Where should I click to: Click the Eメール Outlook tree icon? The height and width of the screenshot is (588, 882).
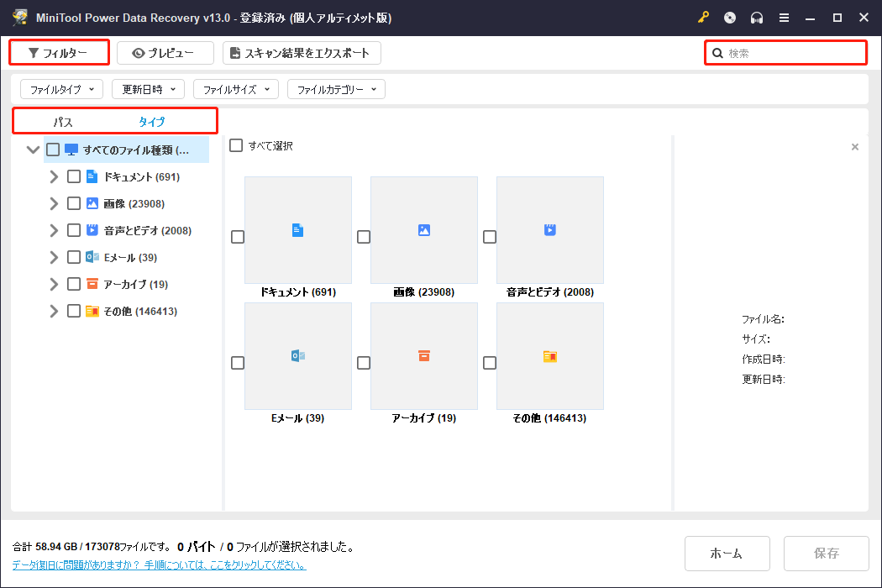click(92, 257)
